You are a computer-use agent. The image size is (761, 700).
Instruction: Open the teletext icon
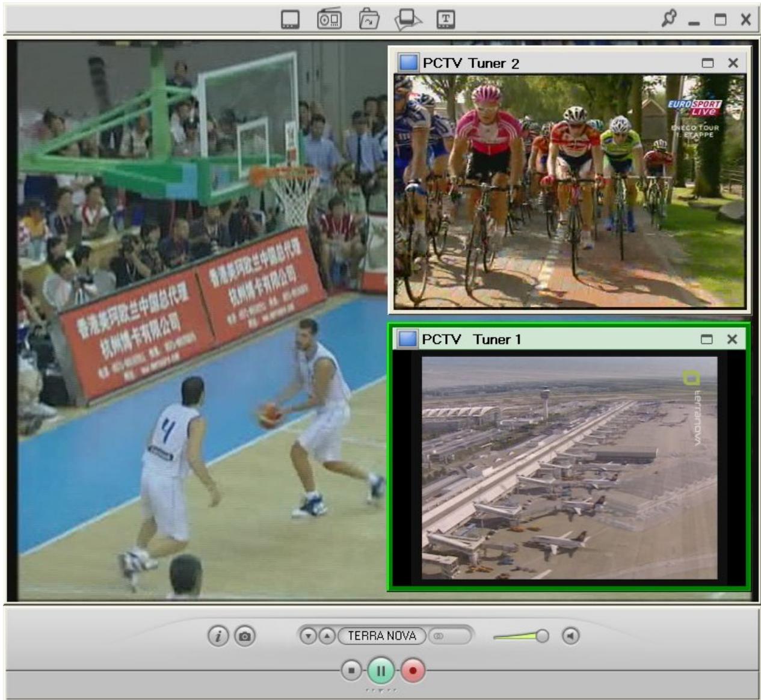click(445, 19)
